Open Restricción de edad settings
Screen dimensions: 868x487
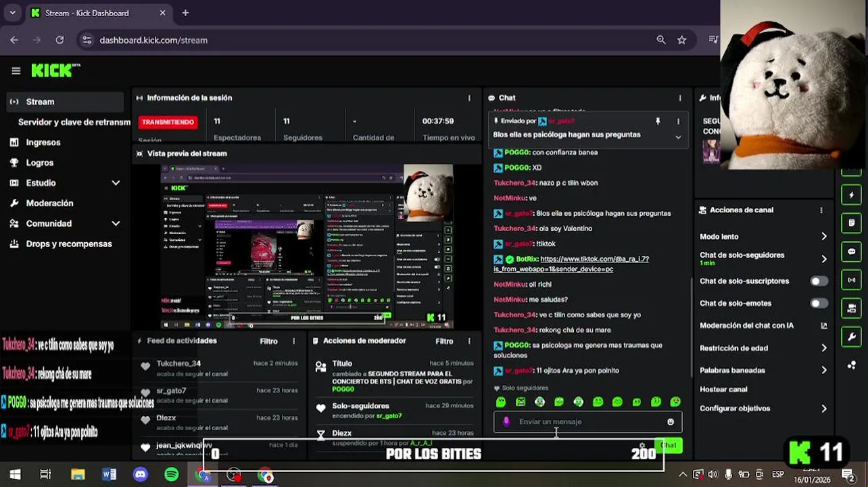763,348
